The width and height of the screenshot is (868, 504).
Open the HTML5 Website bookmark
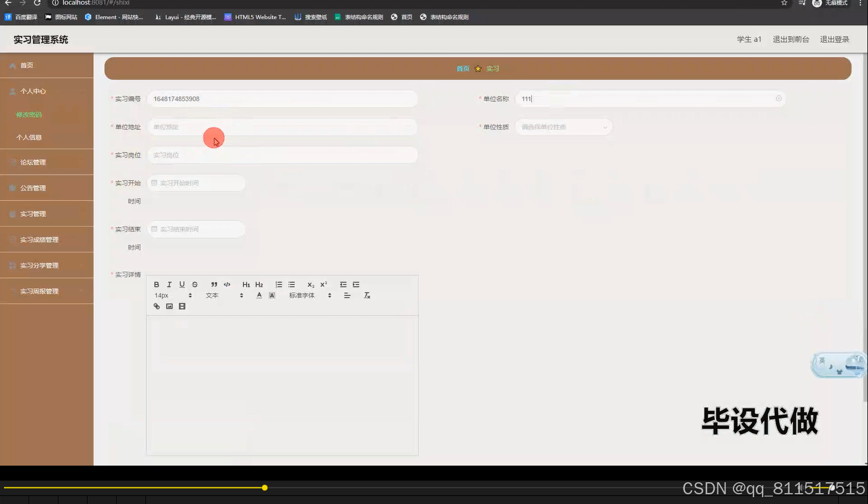coord(255,17)
